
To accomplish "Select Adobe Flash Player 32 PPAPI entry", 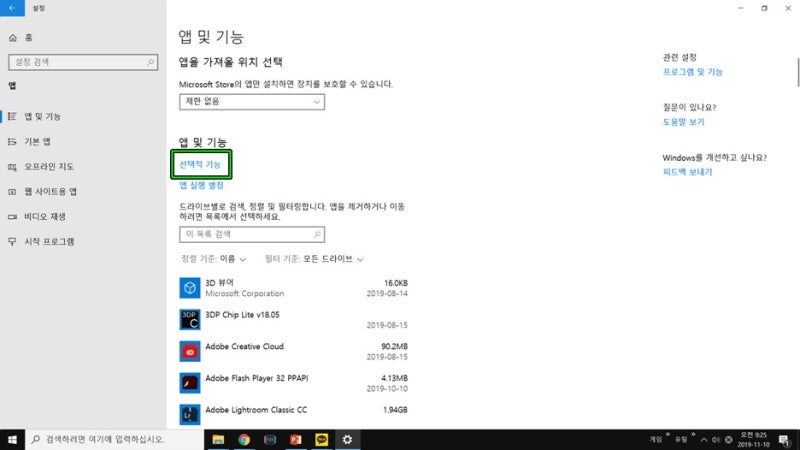I will 293,383.
